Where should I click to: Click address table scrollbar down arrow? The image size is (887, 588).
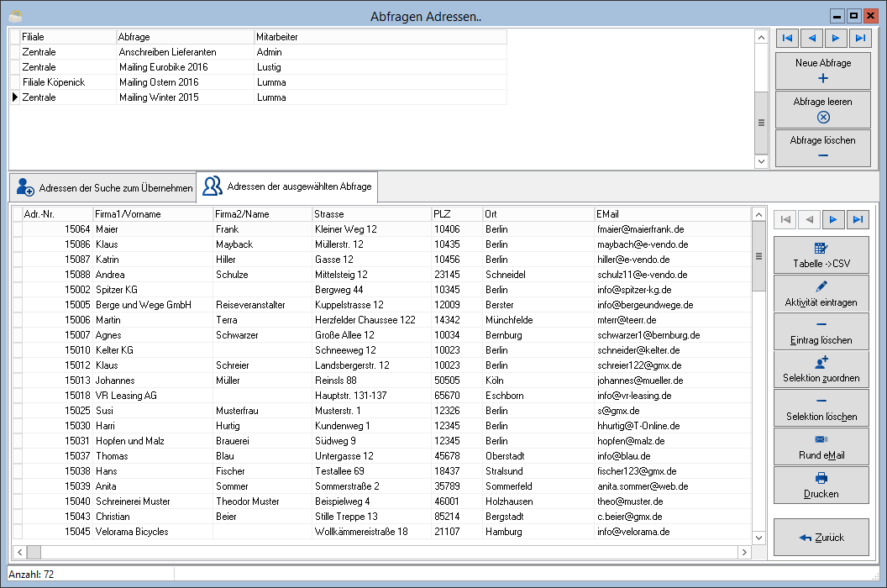pyautogui.click(x=758, y=538)
